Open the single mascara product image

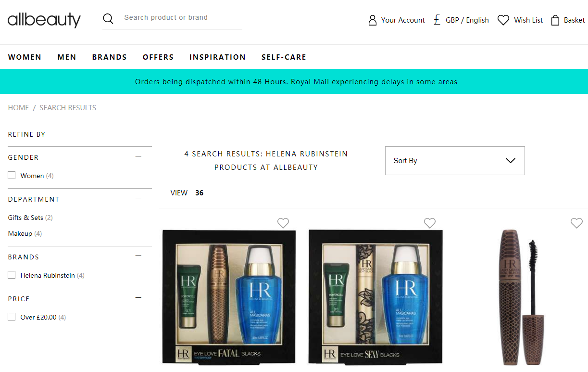coord(522,297)
